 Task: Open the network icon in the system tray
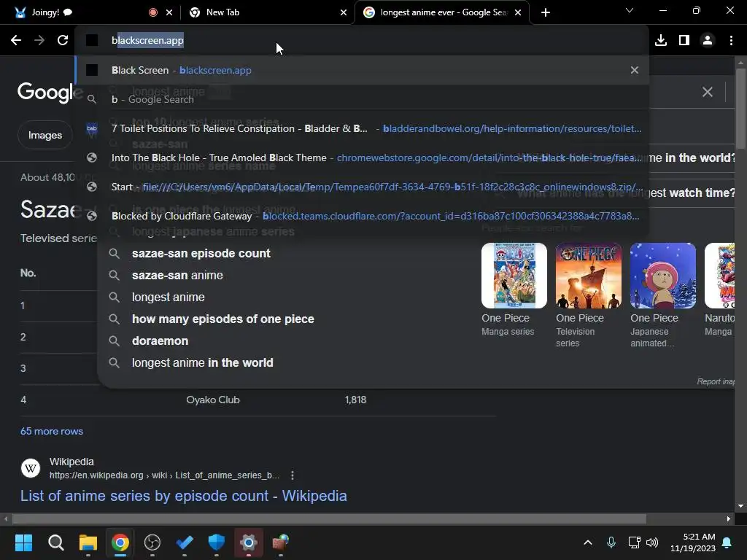click(634, 542)
